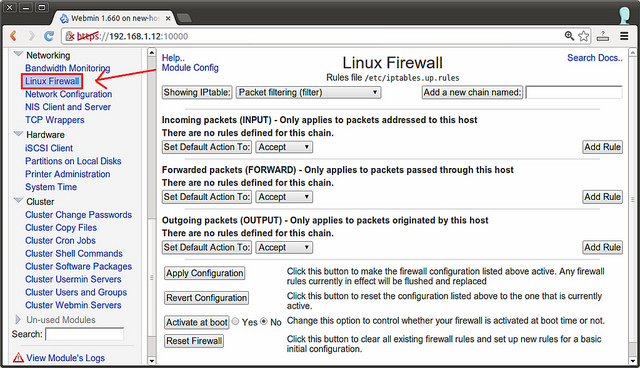Screen dimensions: 640x368
Task: Open the zoom magnifier icon in address bar
Action: coord(569,36)
